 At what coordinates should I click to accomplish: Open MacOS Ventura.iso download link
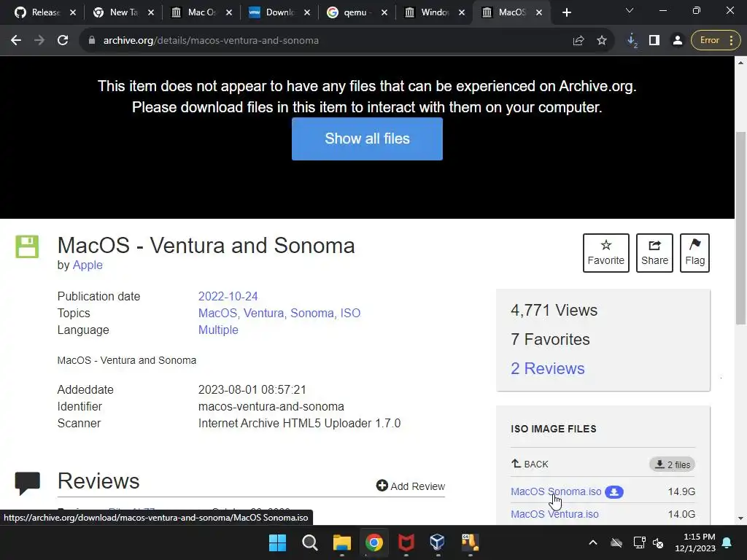554,514
